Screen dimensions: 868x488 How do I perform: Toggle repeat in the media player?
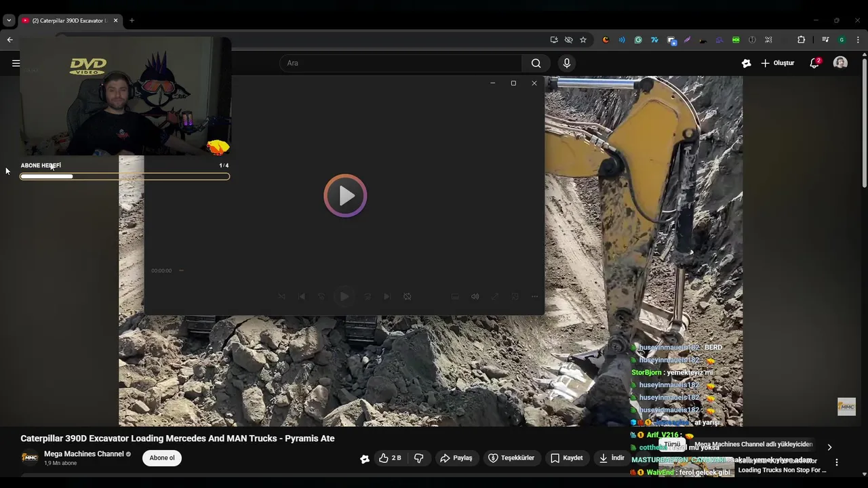point(408,297)
